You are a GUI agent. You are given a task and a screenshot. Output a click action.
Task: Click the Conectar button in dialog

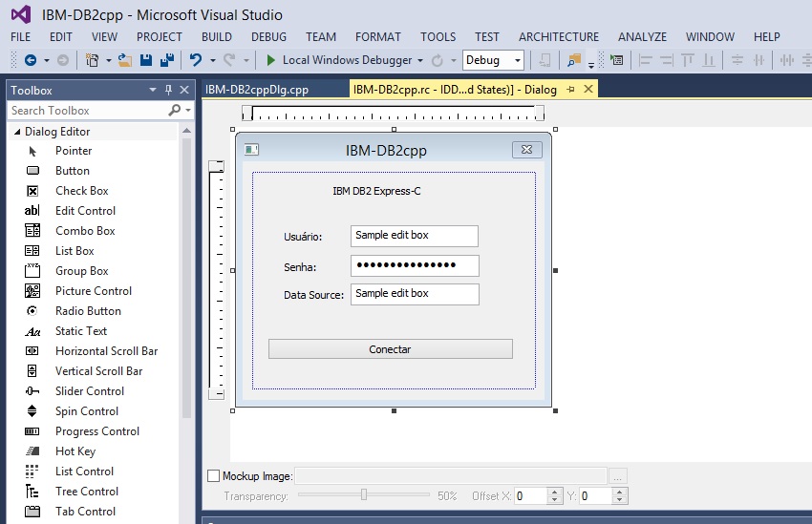[390, 349]
